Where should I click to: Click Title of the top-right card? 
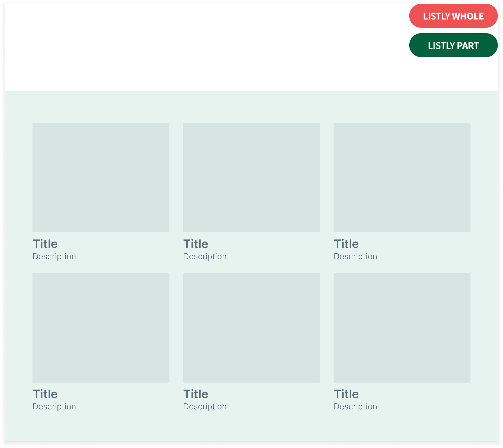[x=346, y=244]
